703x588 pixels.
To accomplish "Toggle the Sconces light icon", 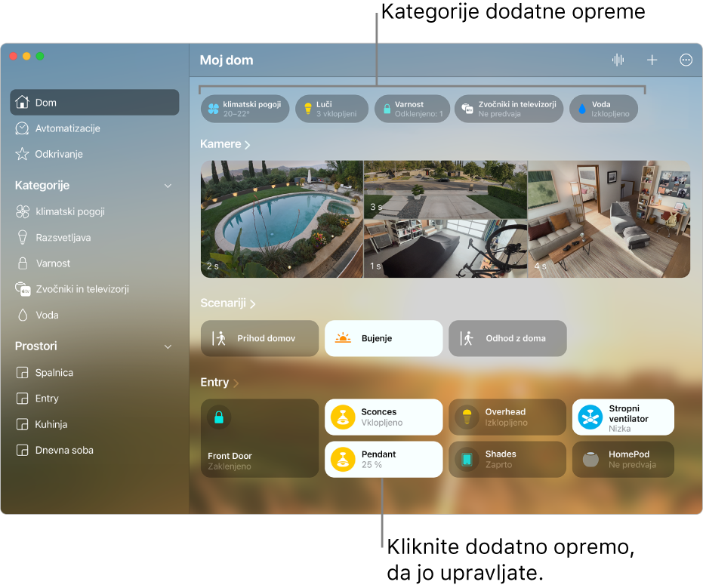I will (343, 417).
